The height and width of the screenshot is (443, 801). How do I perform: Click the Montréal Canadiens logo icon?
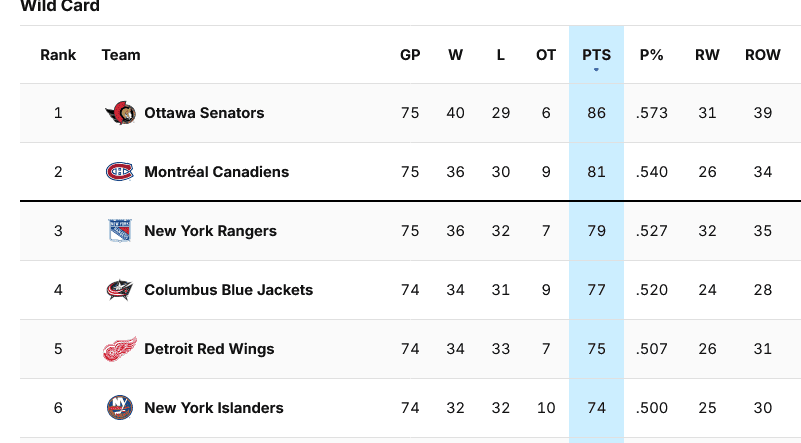tap(120, 172)
